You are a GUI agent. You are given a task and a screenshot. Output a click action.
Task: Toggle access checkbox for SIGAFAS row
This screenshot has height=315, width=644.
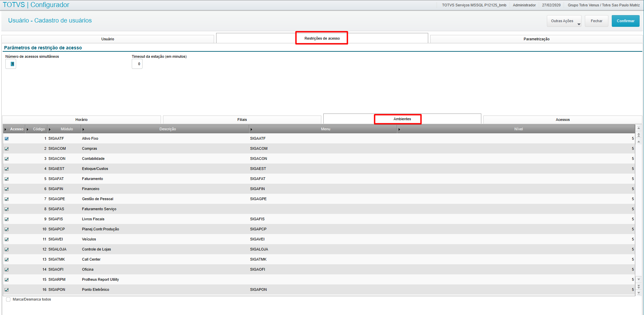[7, 209]
